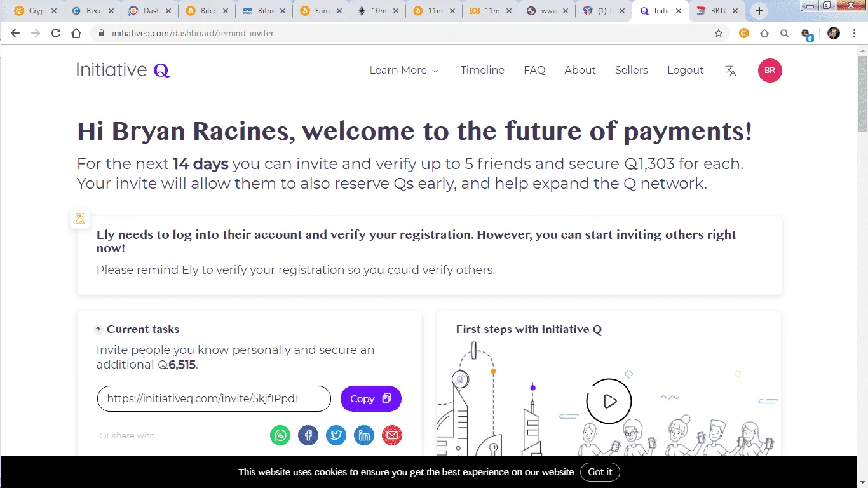Close the Cryp browser tab
Screen dimensions: 868x488
(x=53, y=11)
